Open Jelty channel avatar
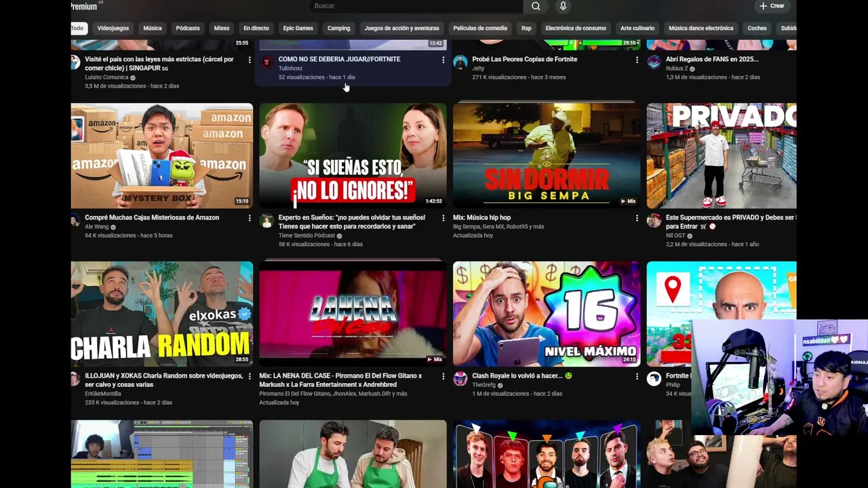This screenshot has width=868, height=488. 460,62
